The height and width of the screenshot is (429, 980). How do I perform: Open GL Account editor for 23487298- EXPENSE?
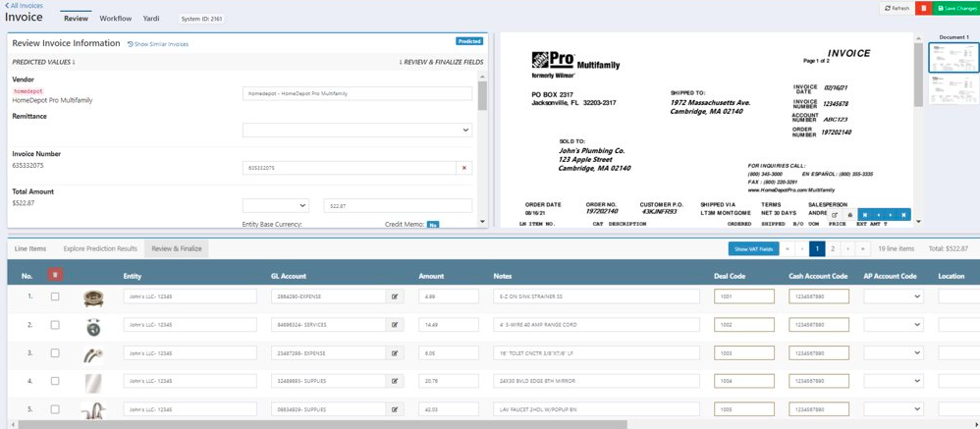395,352
